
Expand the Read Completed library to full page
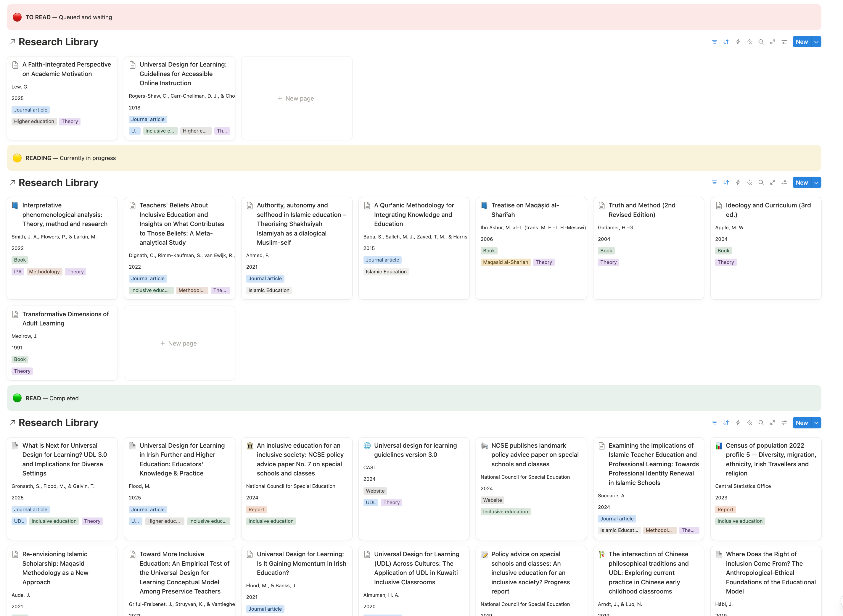pos(773,423)
